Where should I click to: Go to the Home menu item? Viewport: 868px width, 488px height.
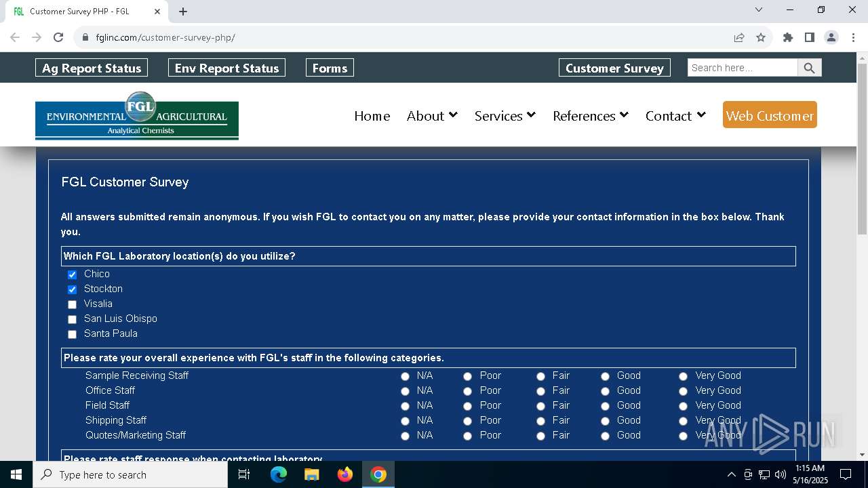(x=372, y=116)
